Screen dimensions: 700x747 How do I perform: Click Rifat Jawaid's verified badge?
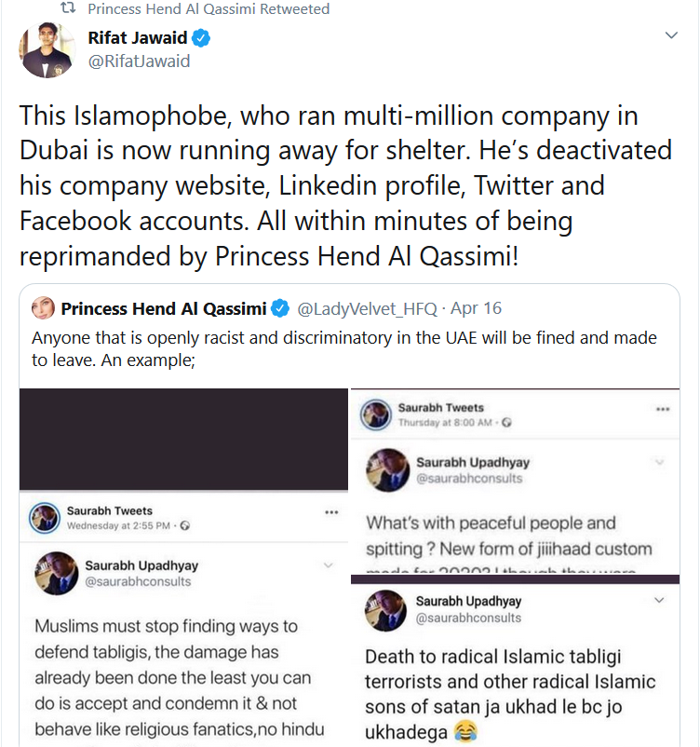coord(201,39)
